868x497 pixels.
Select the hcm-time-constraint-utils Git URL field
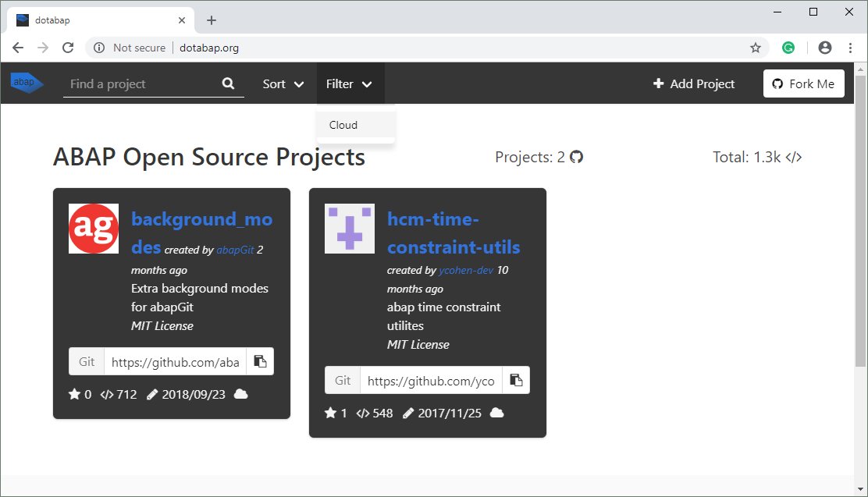point(431,381)
